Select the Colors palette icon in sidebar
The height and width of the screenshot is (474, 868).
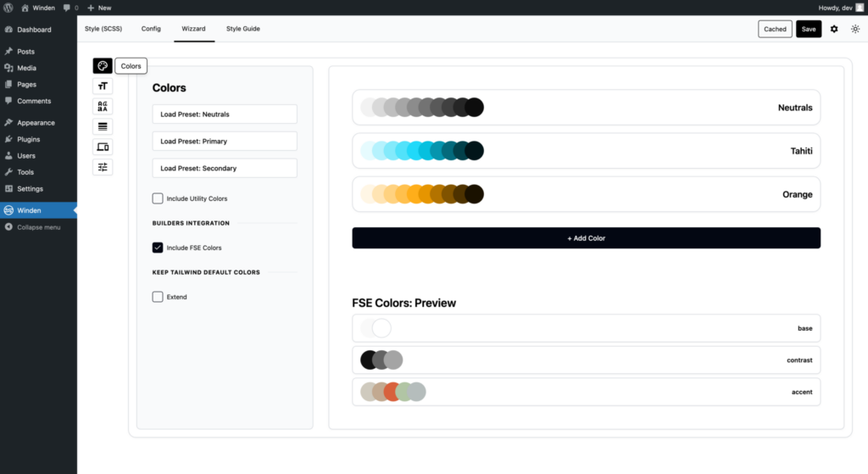(x=103, y=66)
